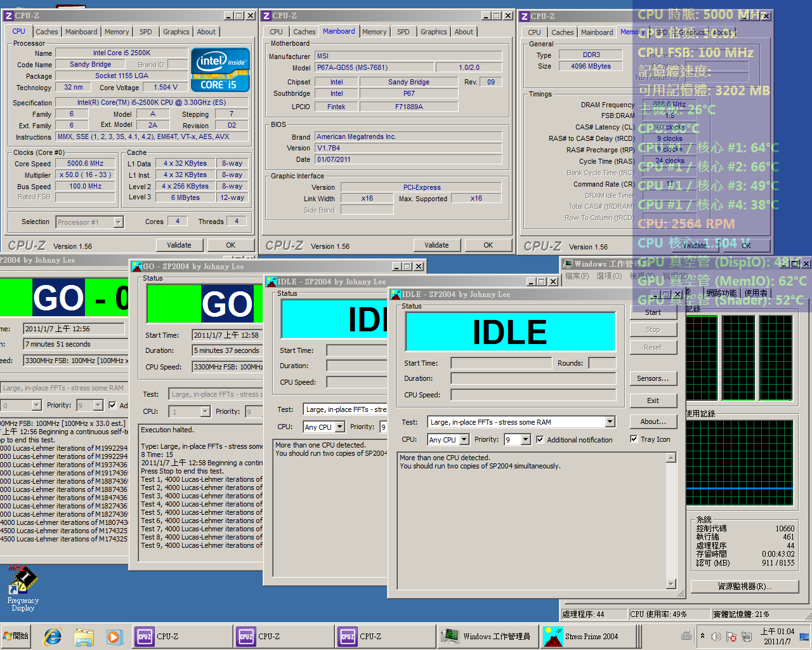This screenshot has height=650, width=812.
Task: Click the '5 minutes 37 seconds' Duration value
Action: pos(227,350)
